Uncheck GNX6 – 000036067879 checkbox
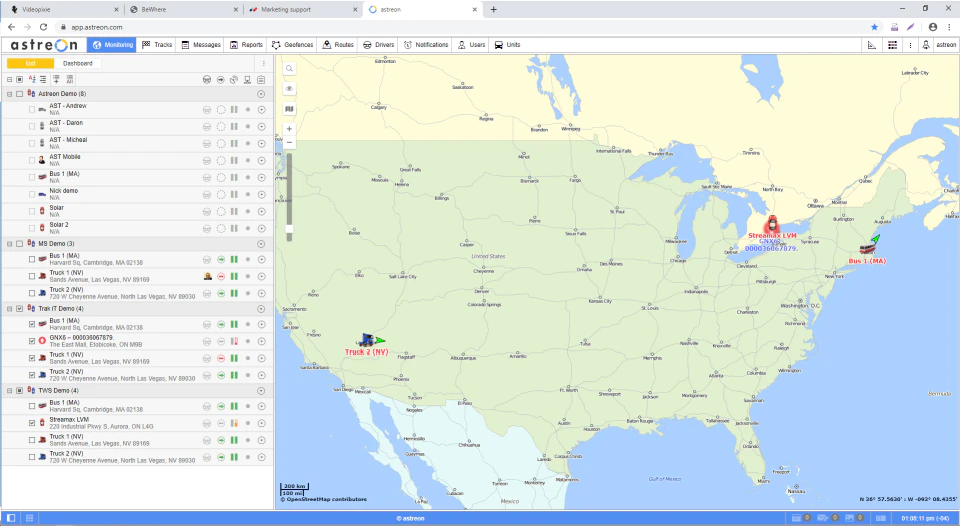The image size is (960, 526). (x=32, y=341)
